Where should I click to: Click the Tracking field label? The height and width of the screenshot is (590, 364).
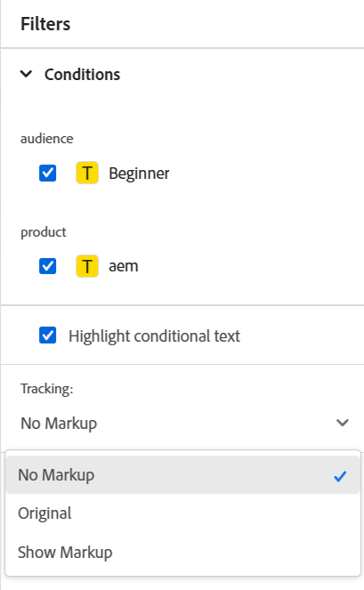click(x=46, y=389)
